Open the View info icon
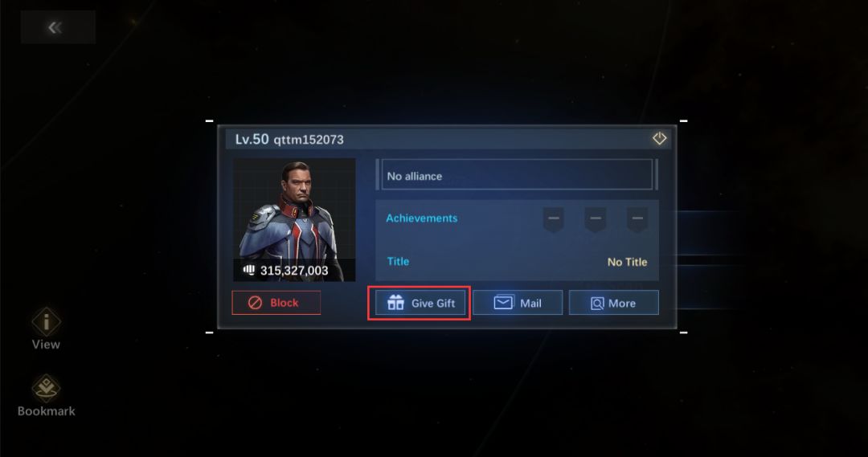This screenshot has height=457, width=868. [46, 321]
